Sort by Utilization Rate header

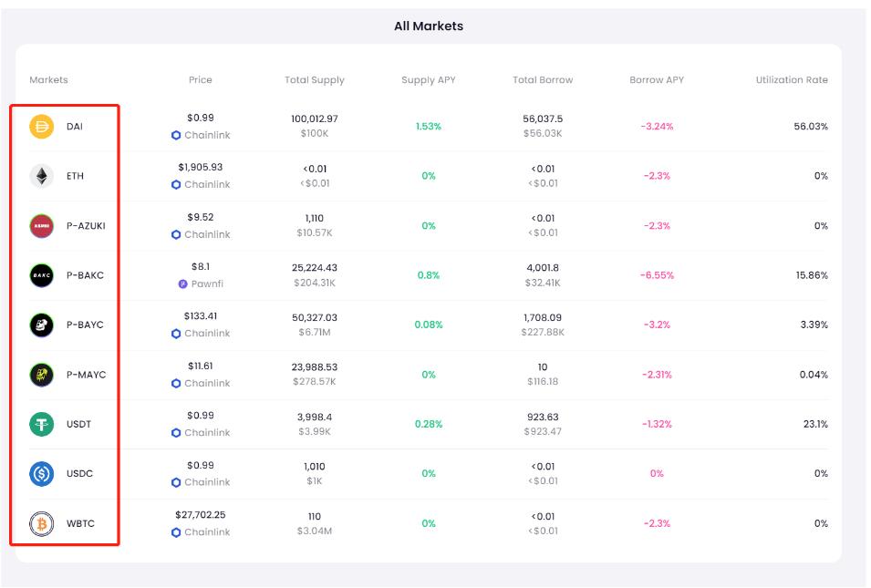[x=792, y=80]
